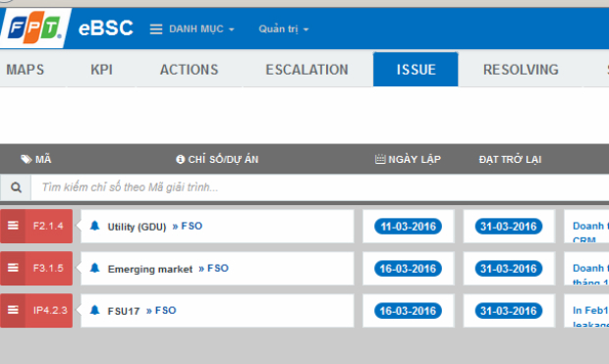Go to the RESOLVING tab
The height and width of the screenshot is (364, 609).
click(521, 70)
